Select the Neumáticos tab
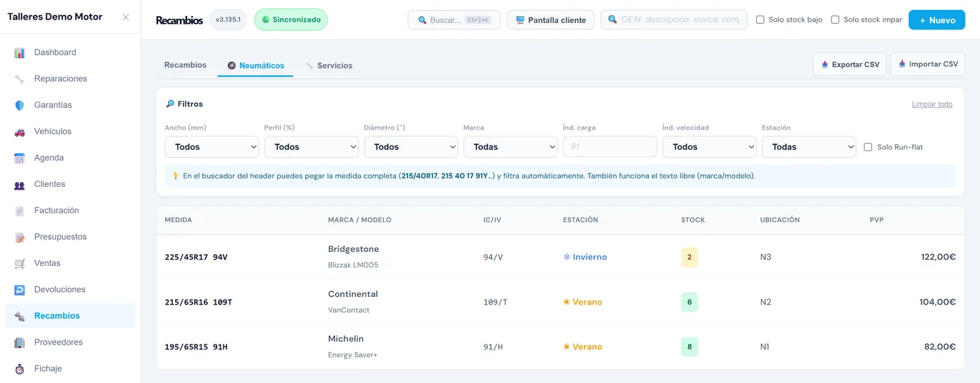980x383 pixels. coord(256,66)
